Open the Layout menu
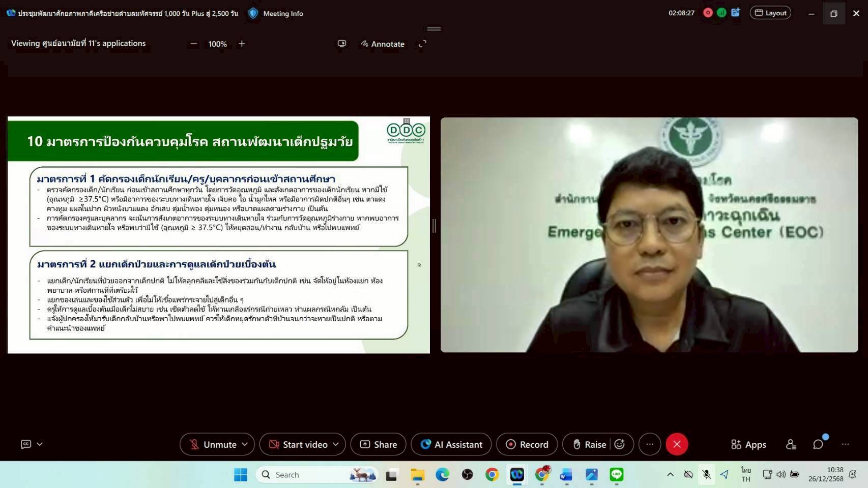Viewport: 868px width, 488px height. tap(770, 13)
